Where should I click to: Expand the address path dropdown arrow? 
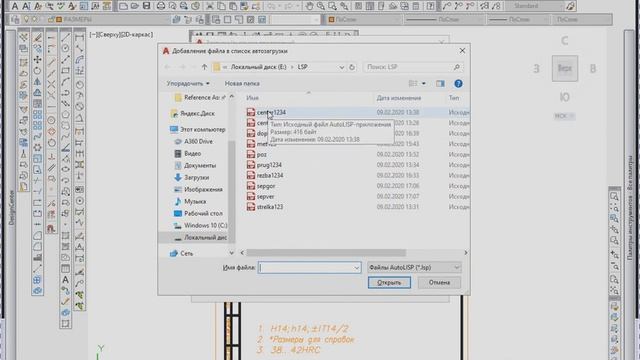(x=342, y=67)
